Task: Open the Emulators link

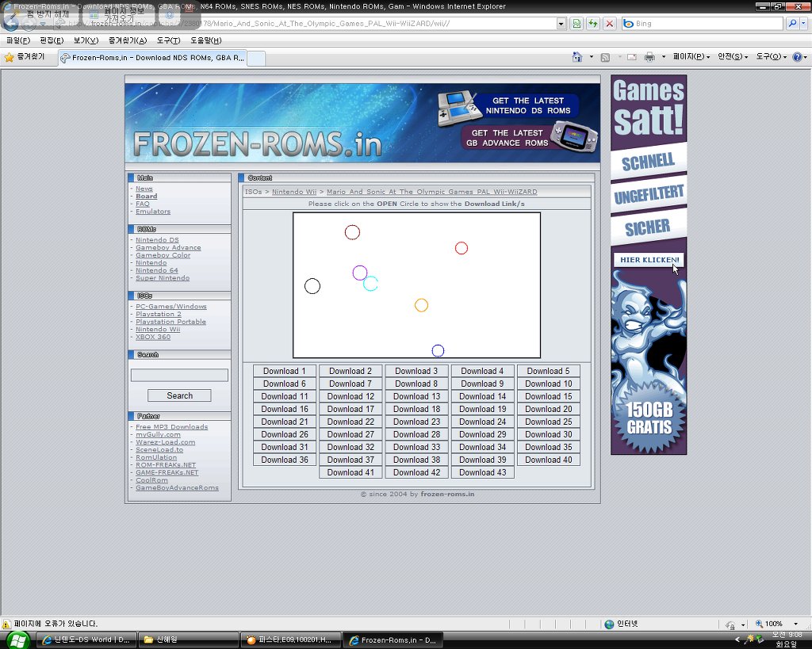Action: tap(153, 211)
